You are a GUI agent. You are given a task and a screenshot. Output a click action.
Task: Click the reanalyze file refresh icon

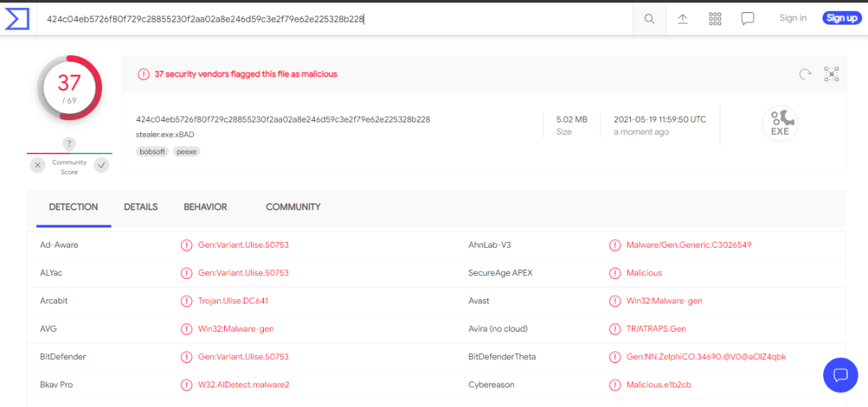[805, 74]
